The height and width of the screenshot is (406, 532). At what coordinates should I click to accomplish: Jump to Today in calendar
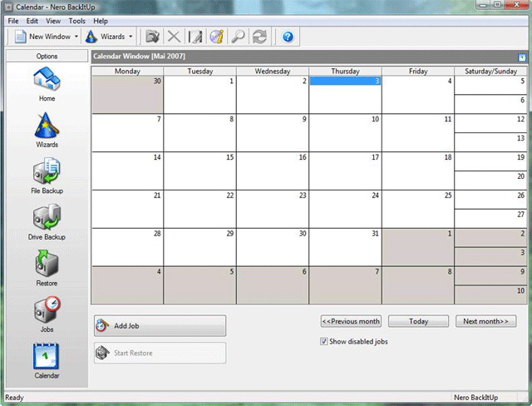pos(418,321)
